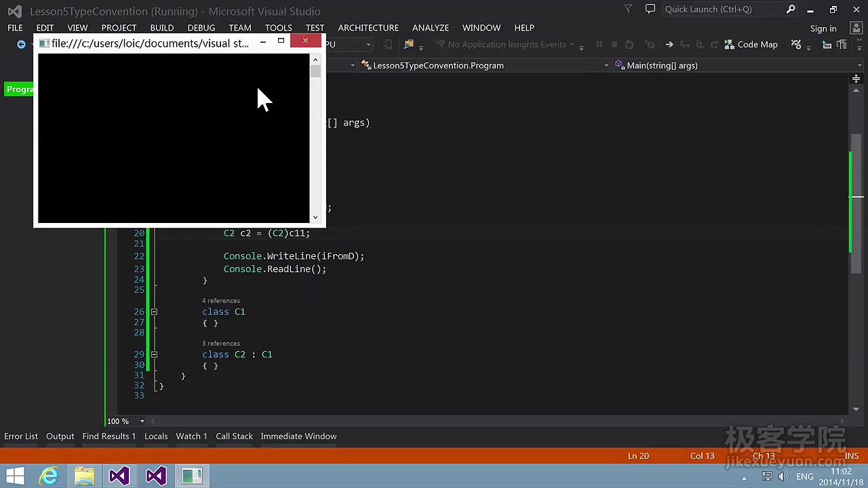The height and width of the screenshot is (488, 868).
Task: Switch to the Call Stack tab
Action: [x=235, y=436]
